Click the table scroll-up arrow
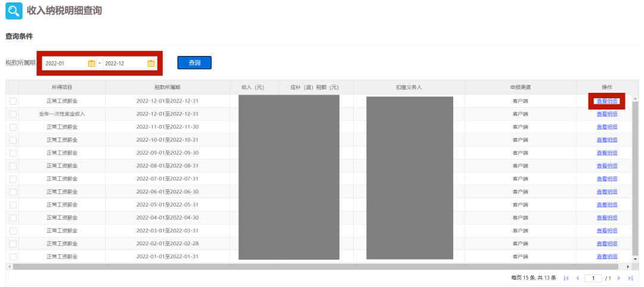The image size is (644, 287). [635, 98]
